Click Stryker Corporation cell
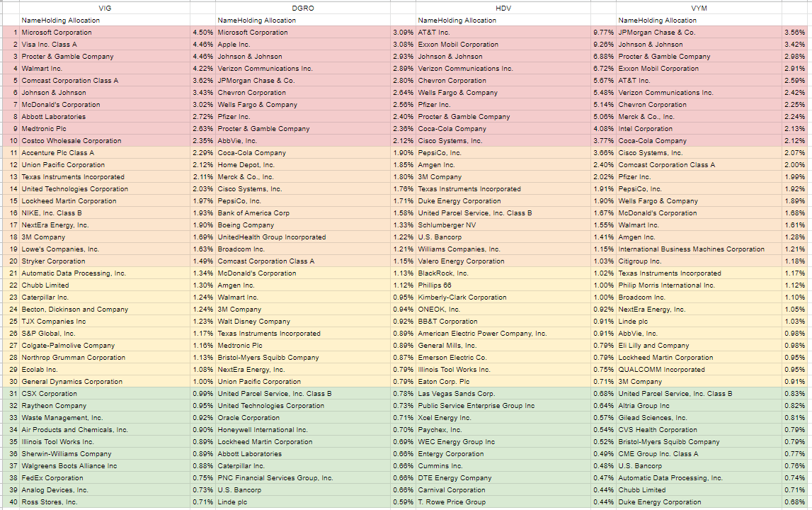 (x=105, y=261)
